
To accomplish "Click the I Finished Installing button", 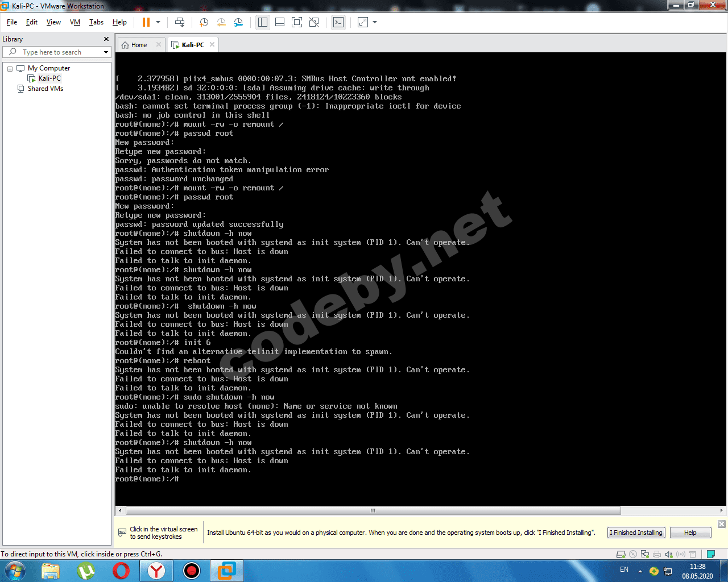I will 636,533.
